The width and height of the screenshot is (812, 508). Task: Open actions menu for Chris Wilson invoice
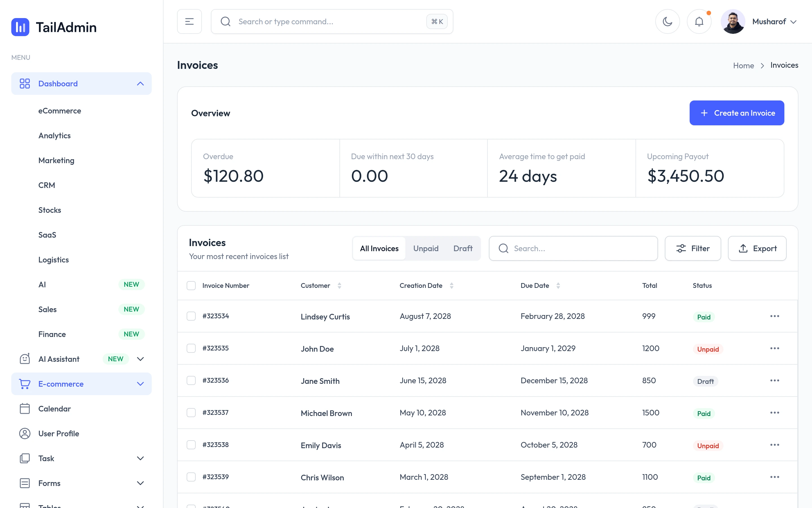pyautogui.click(x=775, y=477)
